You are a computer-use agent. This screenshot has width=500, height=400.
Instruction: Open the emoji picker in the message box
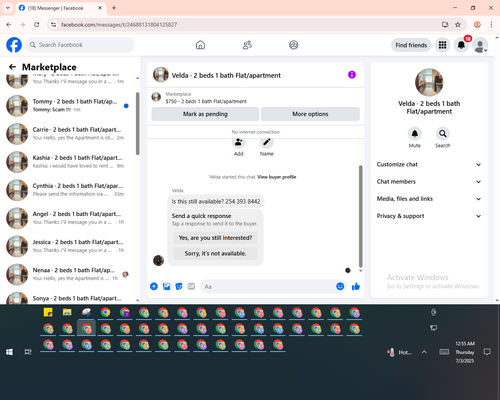340,286
